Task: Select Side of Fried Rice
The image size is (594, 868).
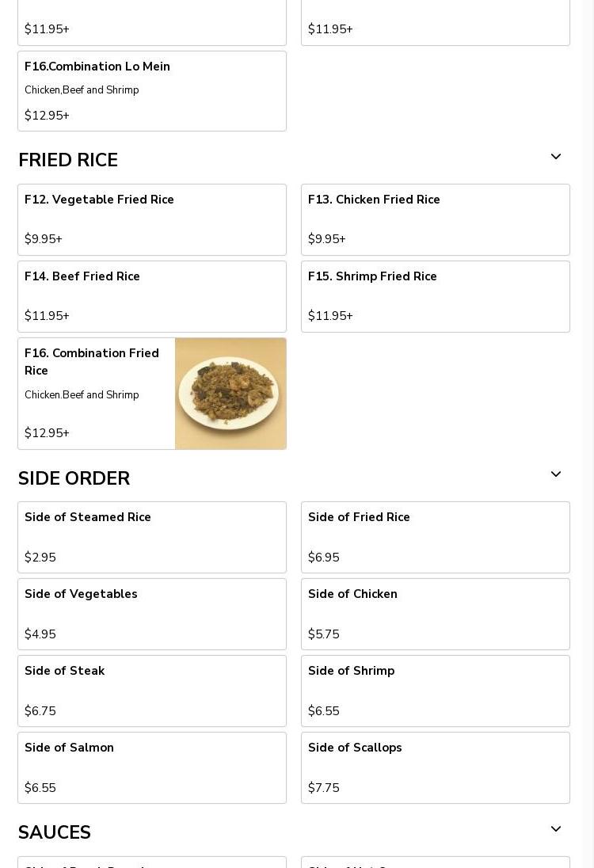Action: coord(435,537)
